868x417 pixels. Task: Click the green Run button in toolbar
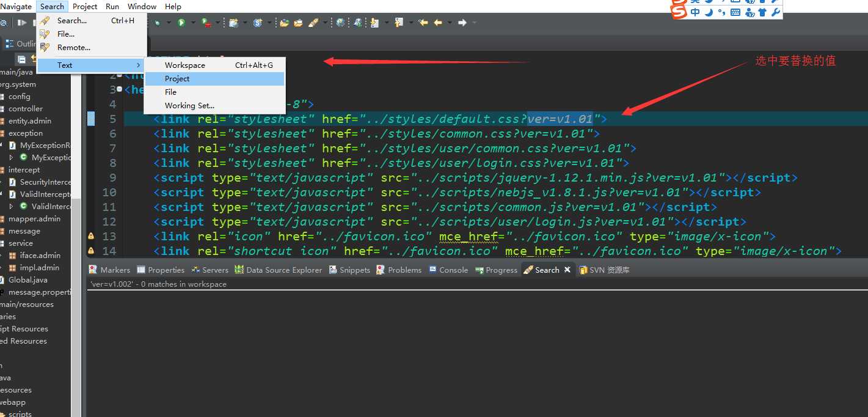tap(181, 23)
